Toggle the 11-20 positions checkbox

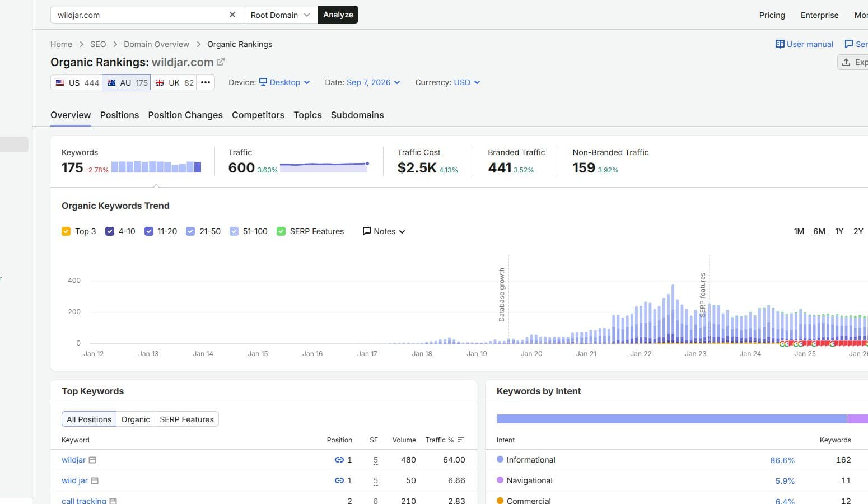149,231
